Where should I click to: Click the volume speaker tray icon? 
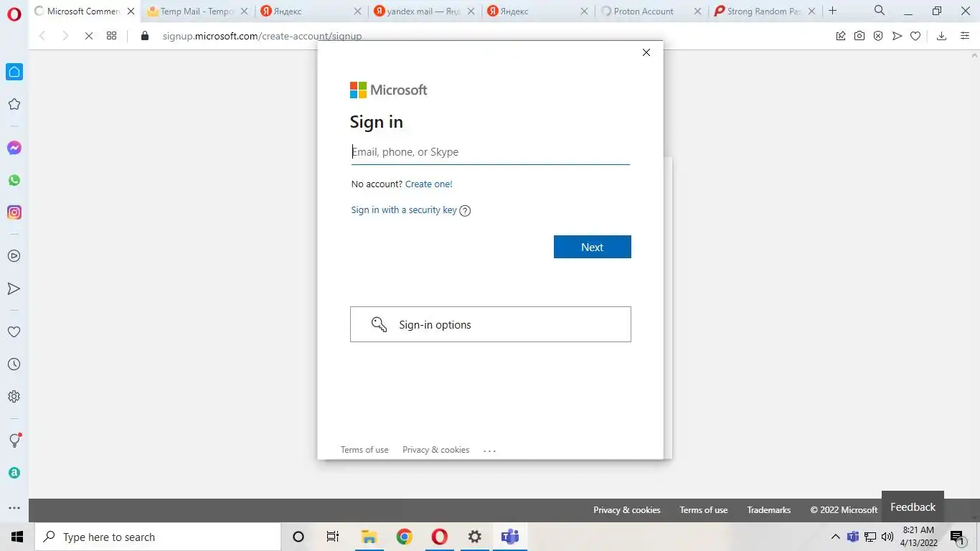887,537
